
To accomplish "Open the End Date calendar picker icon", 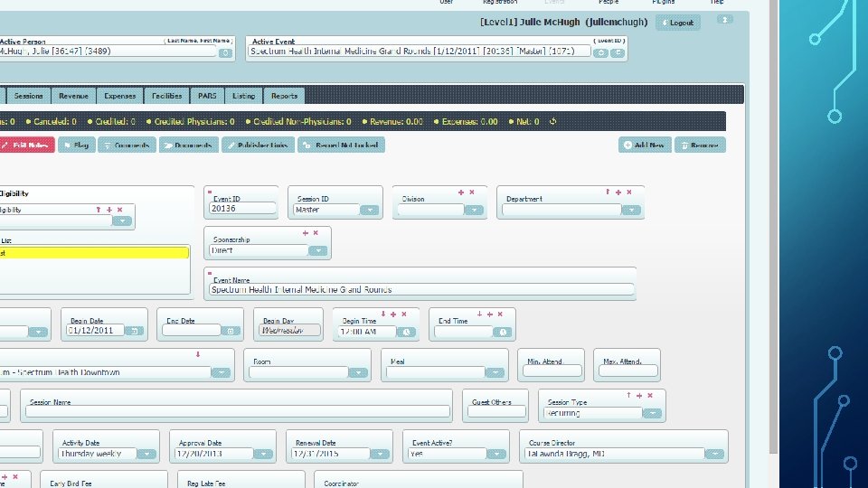I will point(231,331).
